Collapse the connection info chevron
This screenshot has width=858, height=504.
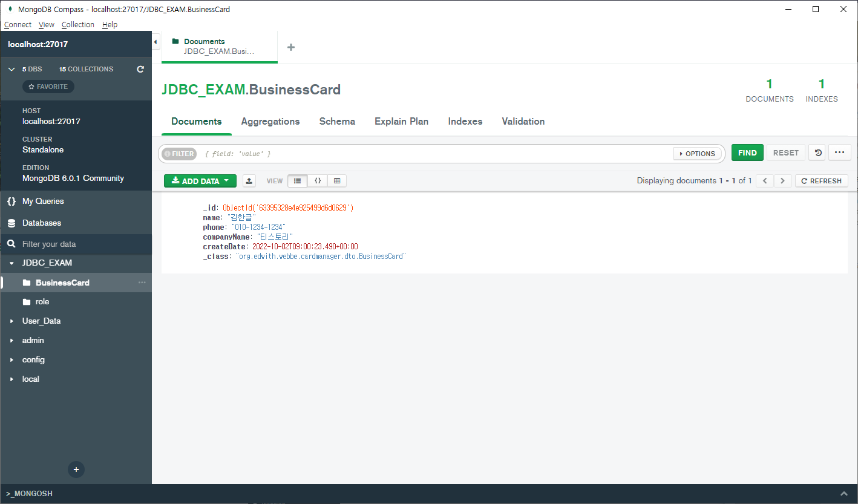11,70
